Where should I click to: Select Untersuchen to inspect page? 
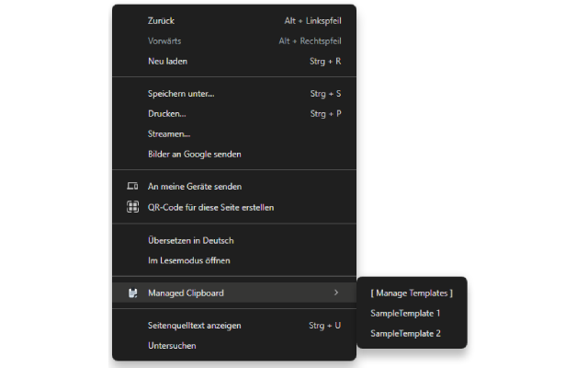(x=172, y=346)
